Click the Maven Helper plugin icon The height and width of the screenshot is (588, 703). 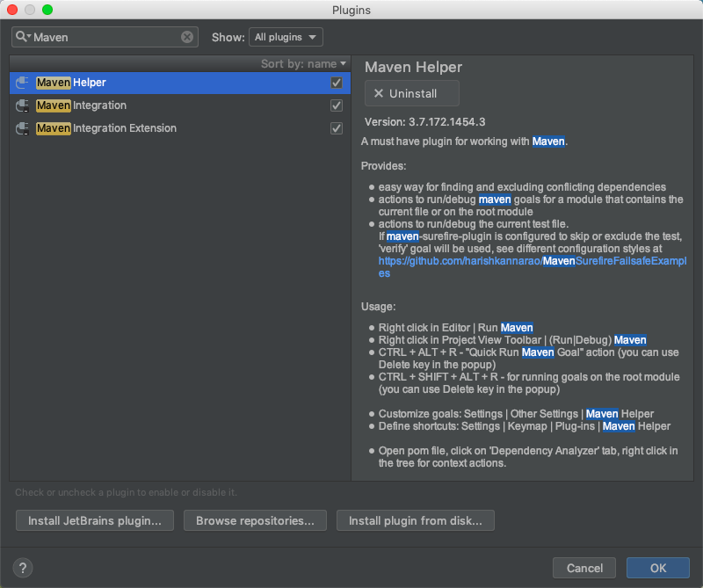click(23, 83)
